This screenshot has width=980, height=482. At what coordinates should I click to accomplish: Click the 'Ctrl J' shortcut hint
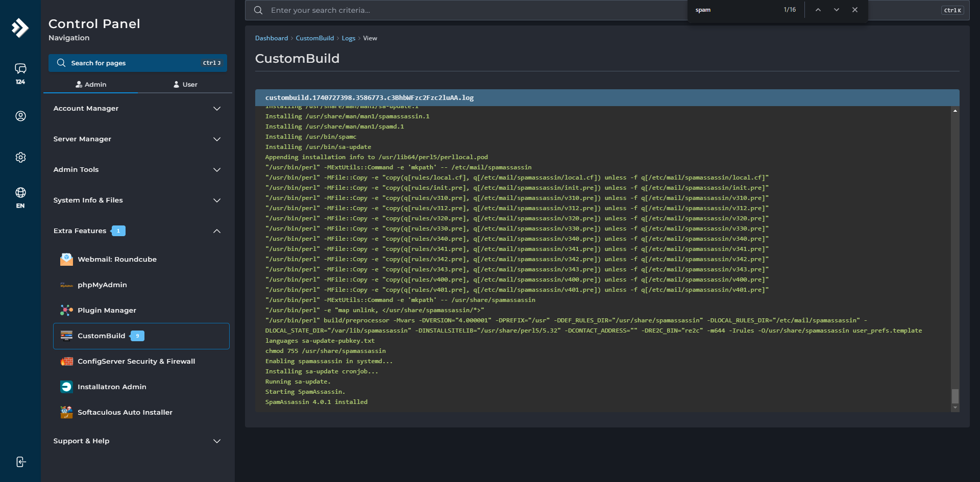212,63
